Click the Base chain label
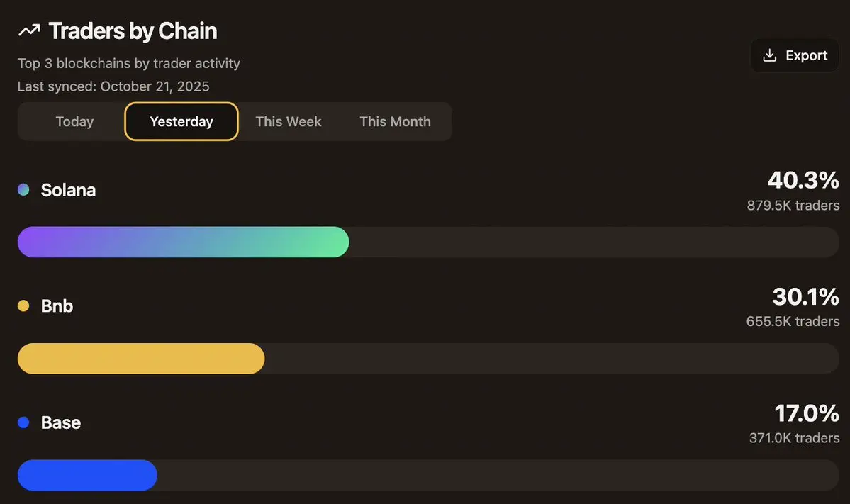Image resolution: width=850 pixels, height=504 pixels. [x=61, y=422]
